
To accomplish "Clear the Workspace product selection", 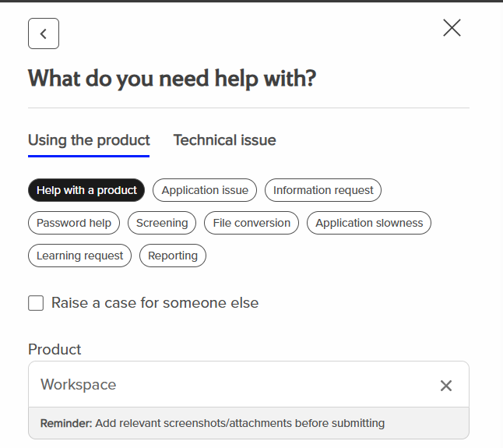I will point(446,386).
